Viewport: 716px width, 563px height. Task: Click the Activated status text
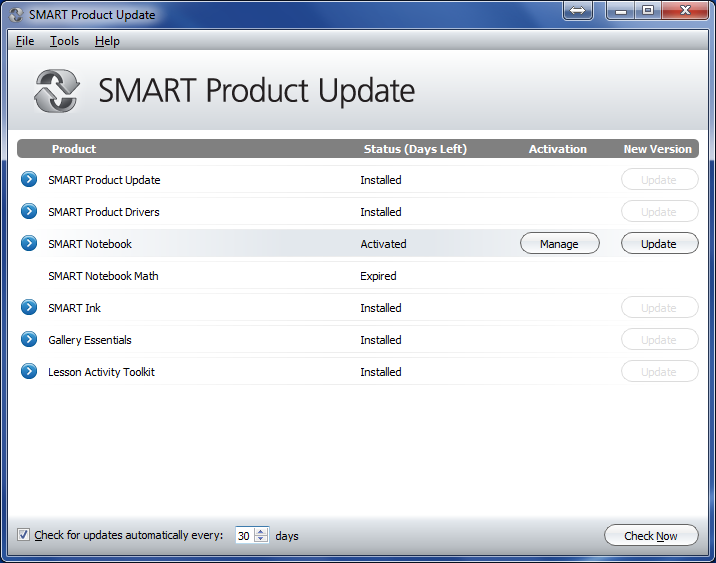point(383,244)
